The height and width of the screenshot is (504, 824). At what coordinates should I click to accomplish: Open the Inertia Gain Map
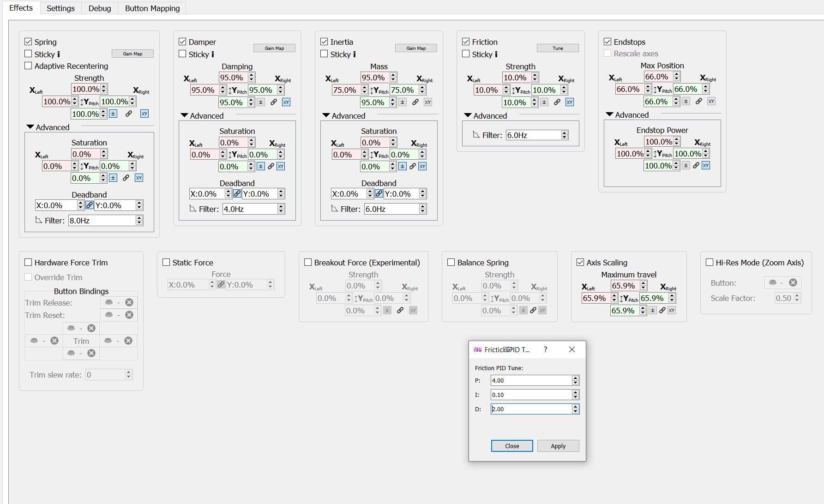pos(416,48)
